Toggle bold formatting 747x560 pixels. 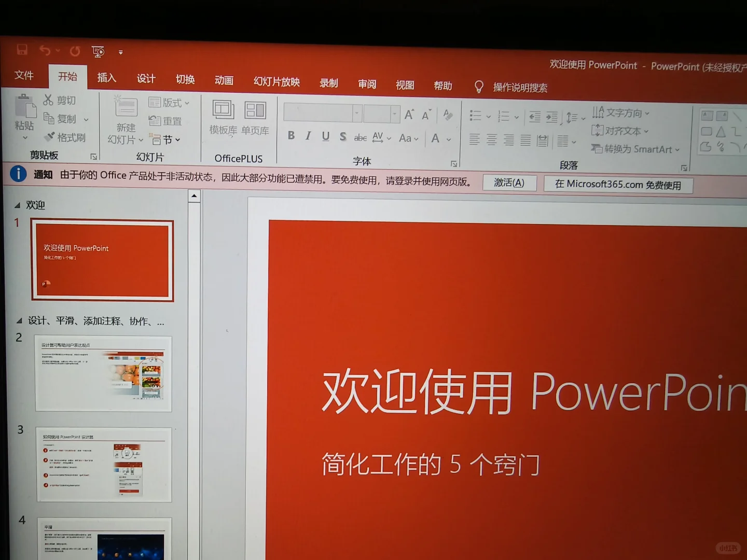click(290, 136)
